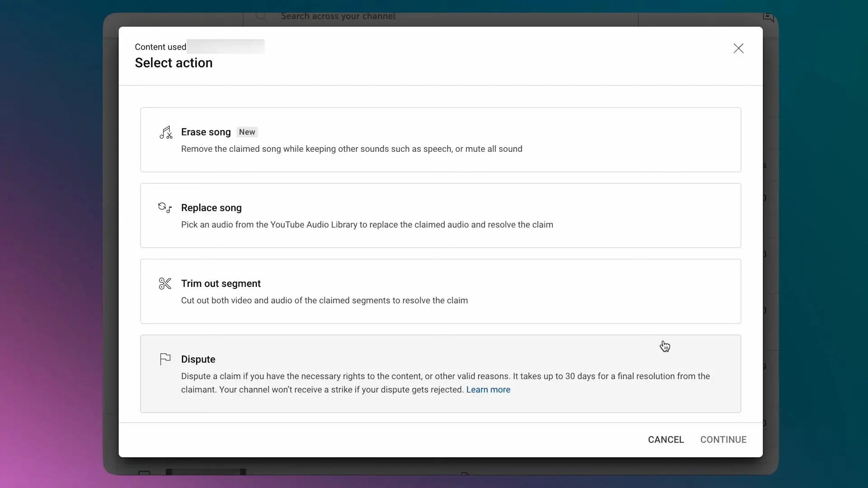The image size is (868, 488).
Task: Select the Dispute option card
Action: tap(440, 374)
